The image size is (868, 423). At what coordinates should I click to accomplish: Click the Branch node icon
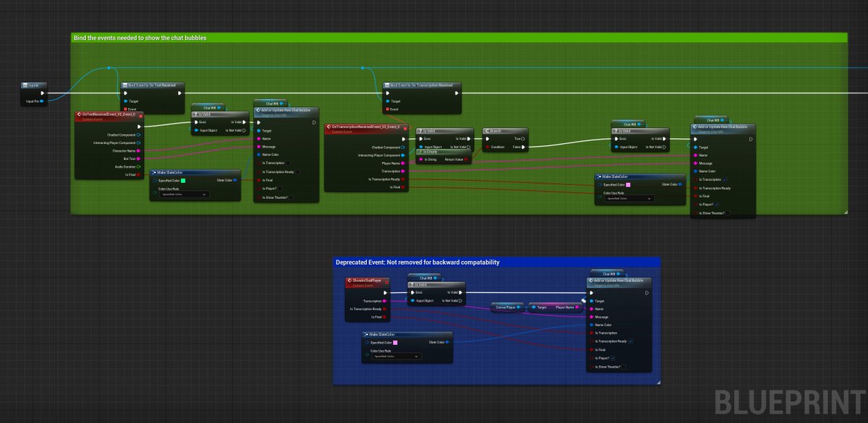(487, 131)
